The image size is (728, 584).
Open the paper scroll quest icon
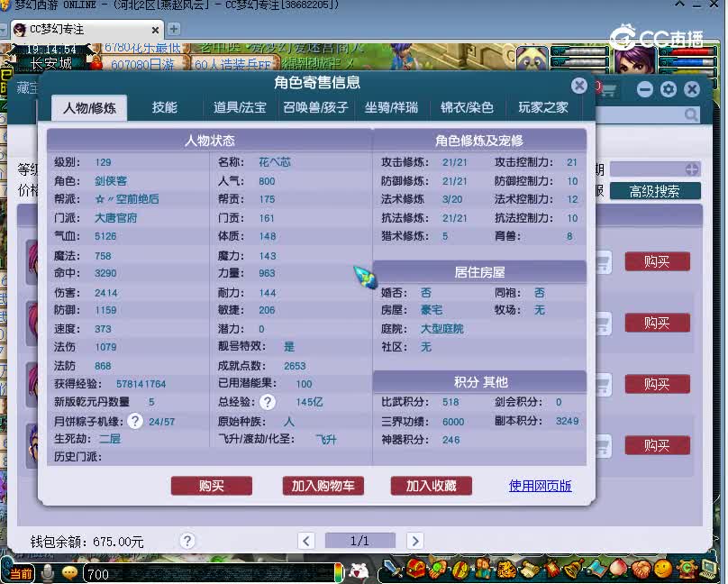tap(529, 570)
